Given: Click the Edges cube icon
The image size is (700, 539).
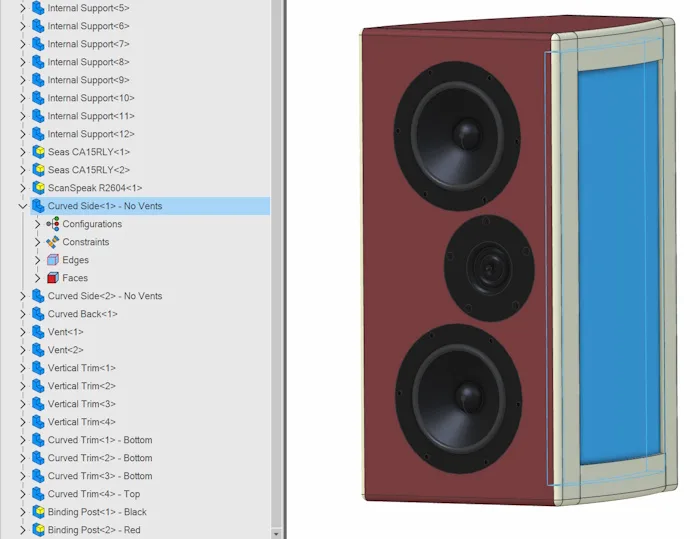Looking at the screenshot, I should coord(53,260).
